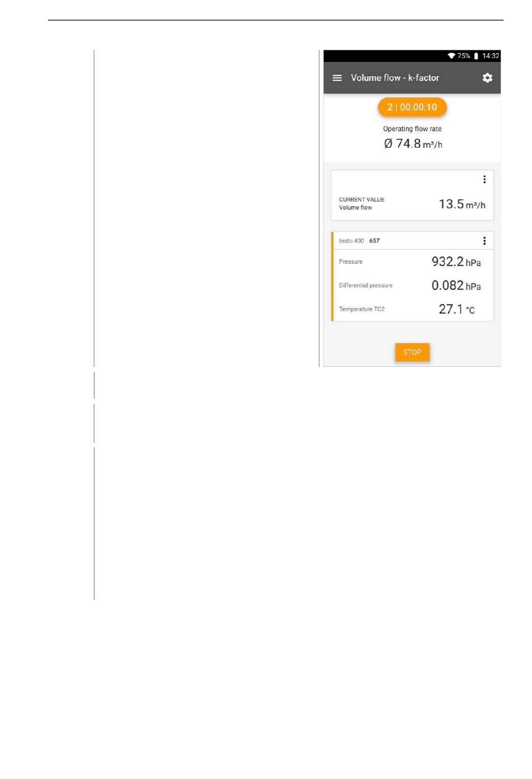Tap the battery status icon
The image size is (532, 779).
pos(476,56)
